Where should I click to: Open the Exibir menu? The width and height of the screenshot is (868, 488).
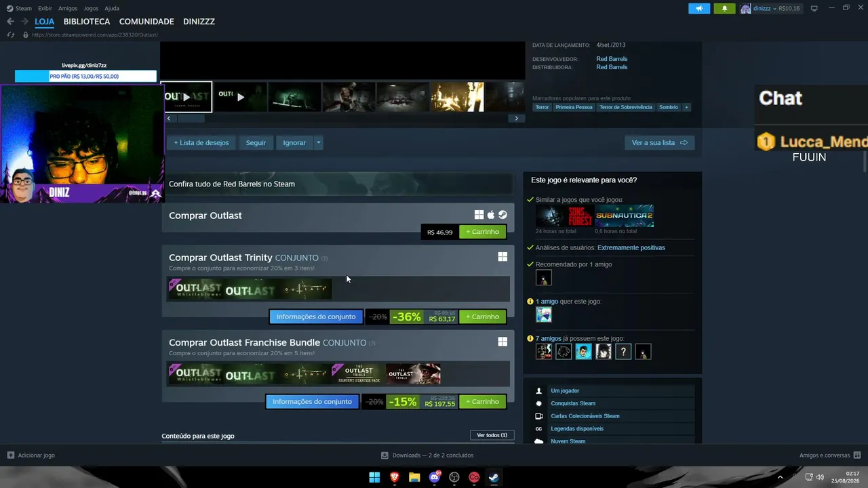click(x=45, y=8)
